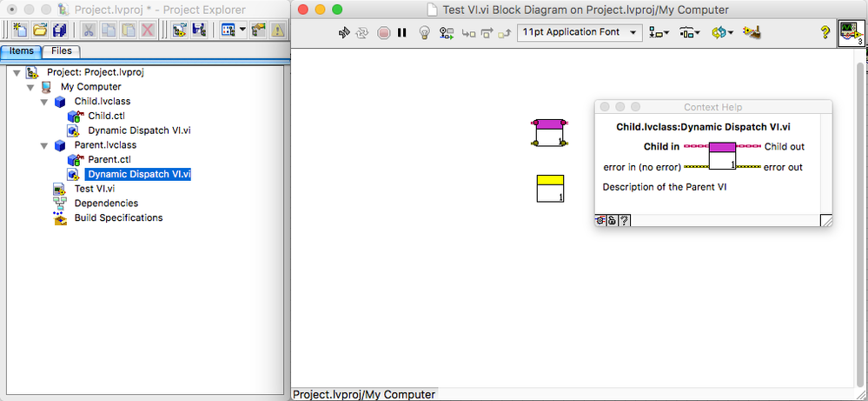Screen dimensions: 868x401
Task: Click the Filter Project View icon
Action: (x=229, y=30)
